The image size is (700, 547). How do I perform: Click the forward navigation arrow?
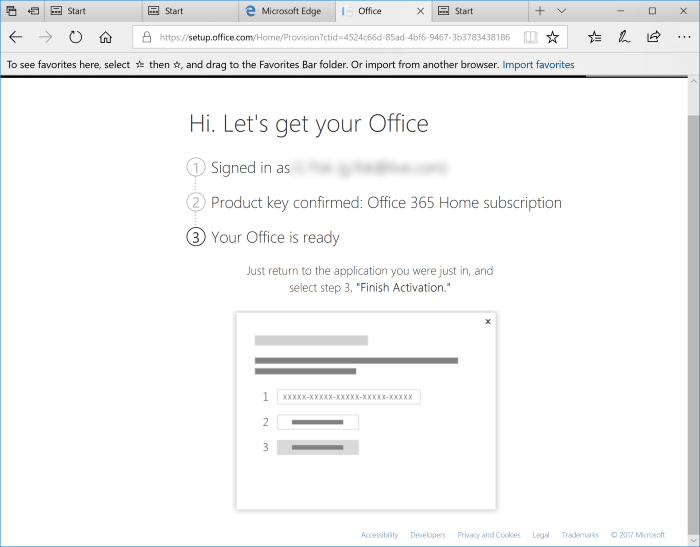tap(46, 37)
